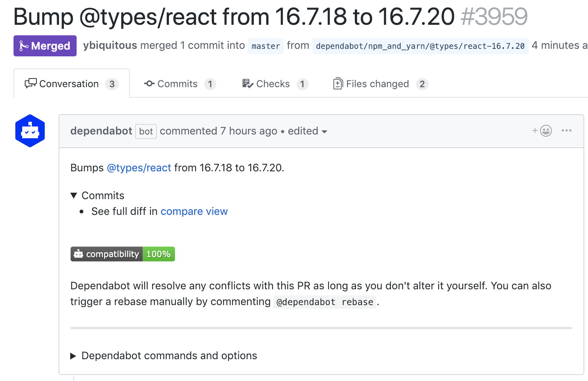The height and width of the screenshot is (381, 588).
Task: Open the comment's three-dot options menu
Action: [x=567, y=130]
